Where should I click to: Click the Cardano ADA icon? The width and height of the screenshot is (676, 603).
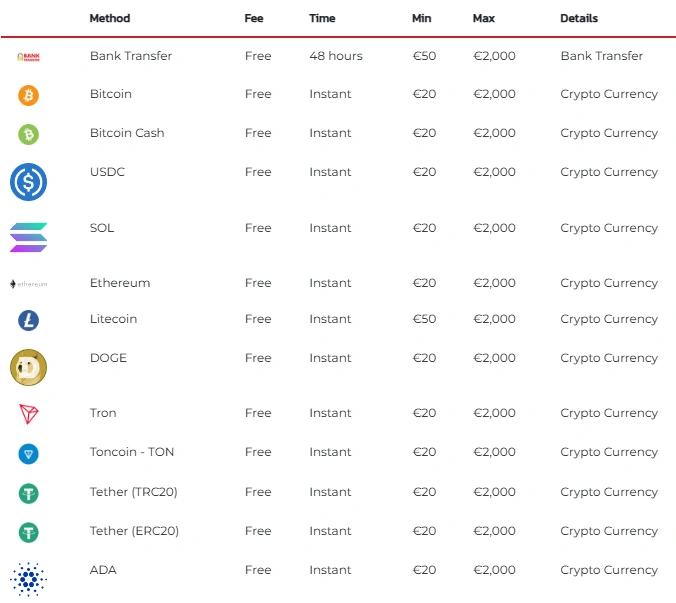point(28,579)
